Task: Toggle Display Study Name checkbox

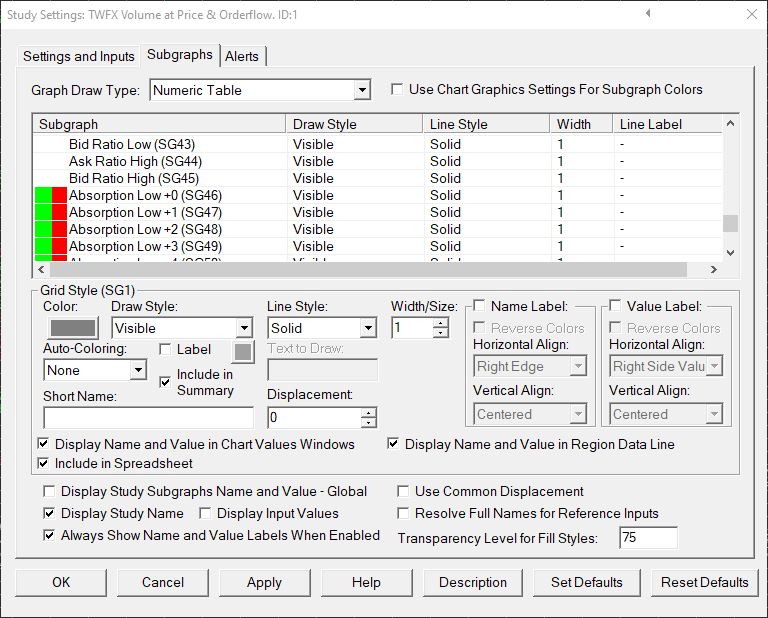Action: [x=50, y=514]
